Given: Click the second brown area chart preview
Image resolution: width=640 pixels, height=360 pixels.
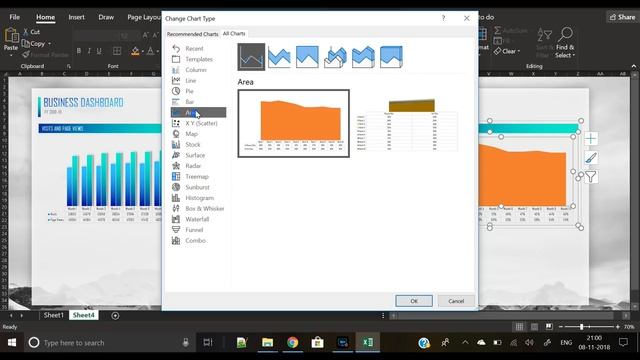Looking at the screenshot, I should click(407, 123).
